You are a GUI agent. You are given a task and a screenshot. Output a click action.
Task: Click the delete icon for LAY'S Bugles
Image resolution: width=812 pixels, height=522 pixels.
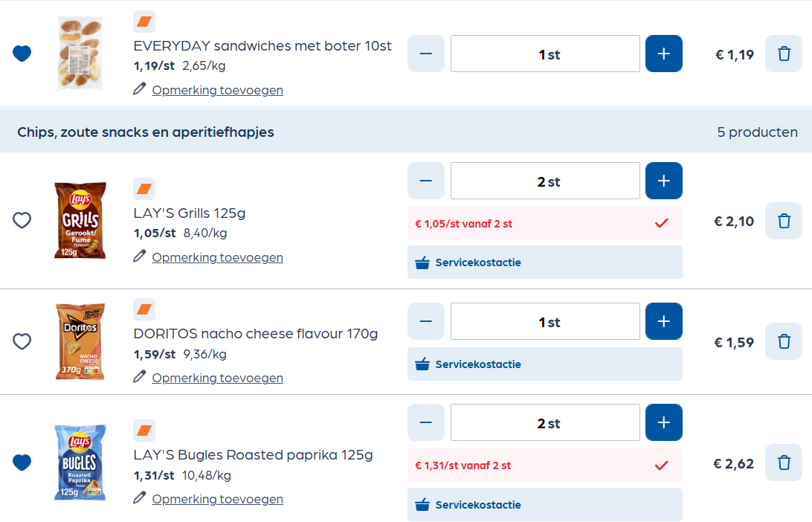pos(783,462)
